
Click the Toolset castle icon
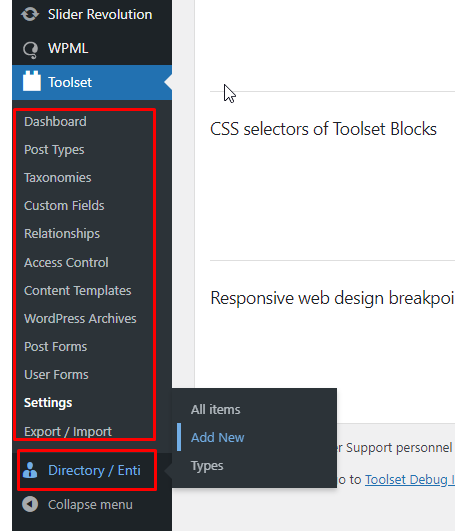pyautogui.click(x=32, y=81)
